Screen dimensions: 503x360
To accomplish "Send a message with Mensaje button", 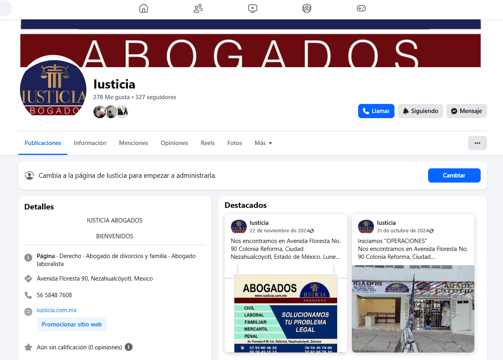I will click(x=466, y=111).
